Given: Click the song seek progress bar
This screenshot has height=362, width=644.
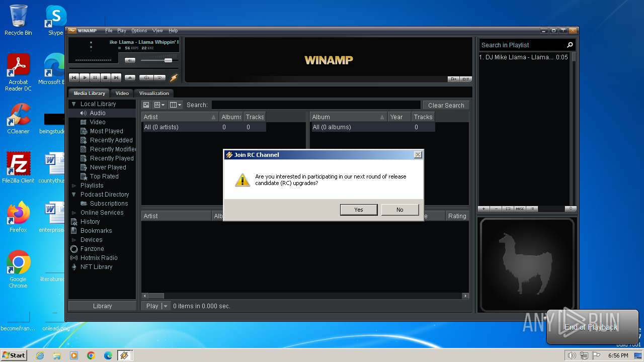Looking at the screenshot, I should click(x=123, y=69).
